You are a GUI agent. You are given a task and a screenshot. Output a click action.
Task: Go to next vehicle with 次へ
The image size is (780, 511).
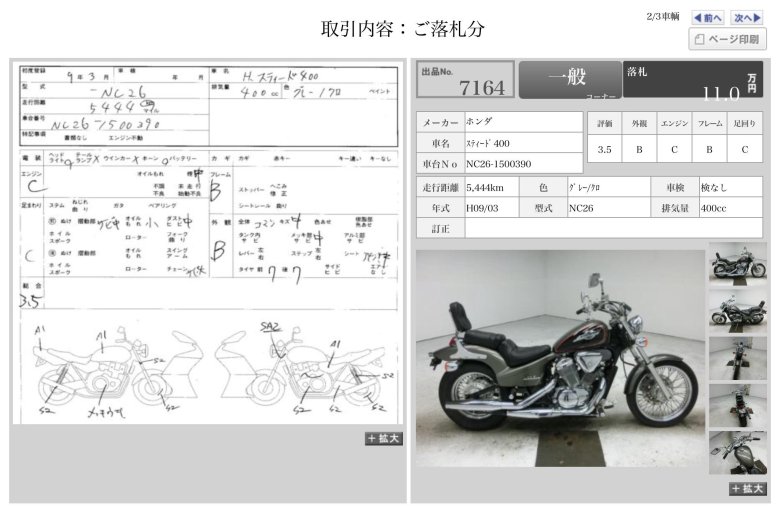(747, 18)
